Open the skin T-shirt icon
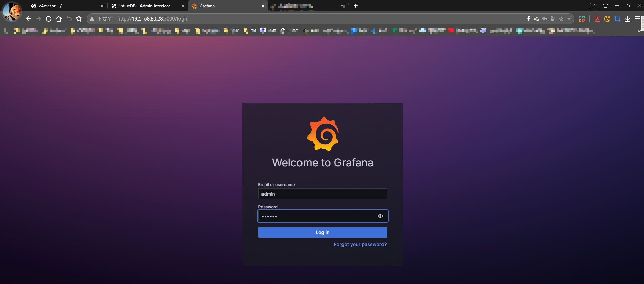This screenshot has width=644, height=284. [606, 6]
